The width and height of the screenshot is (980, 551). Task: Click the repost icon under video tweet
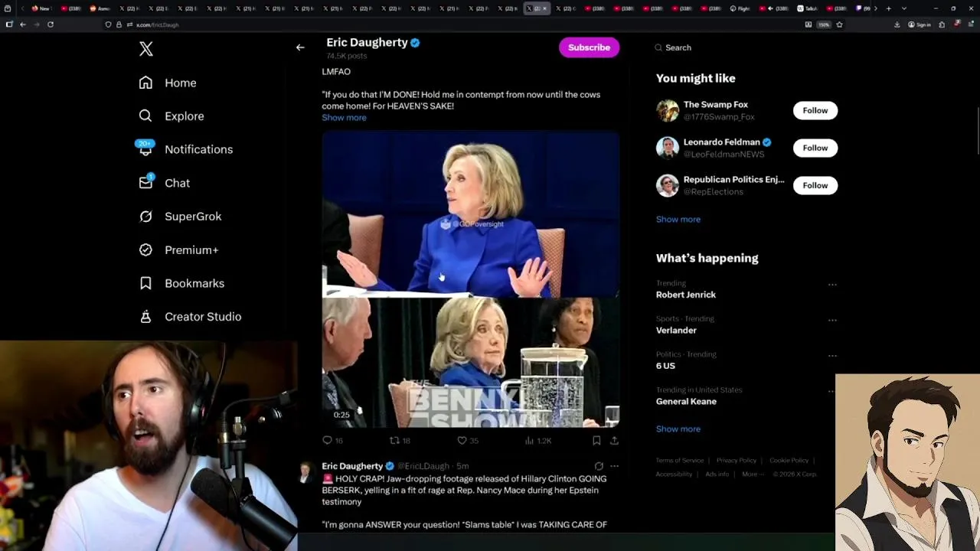pos(394,441)
